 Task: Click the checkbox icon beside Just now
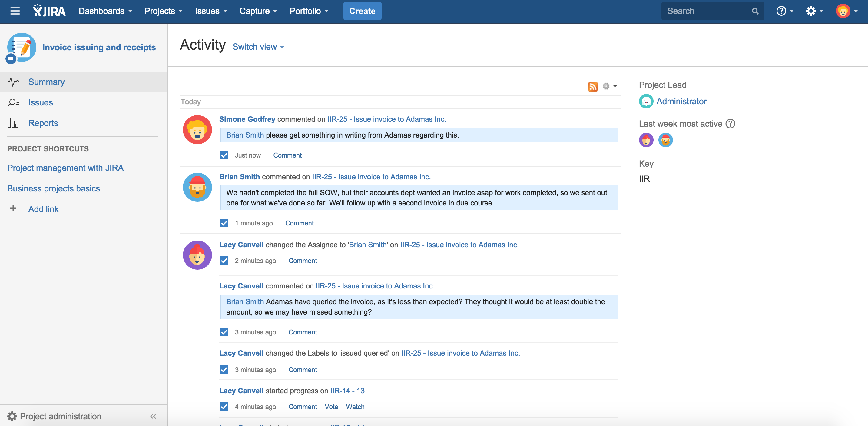point(224,155)
